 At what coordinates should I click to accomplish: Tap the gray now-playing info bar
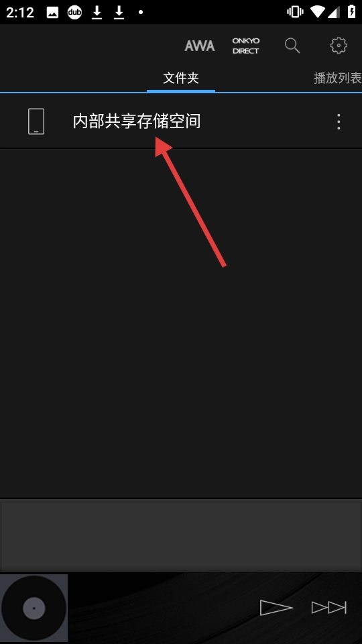(181, 535)
